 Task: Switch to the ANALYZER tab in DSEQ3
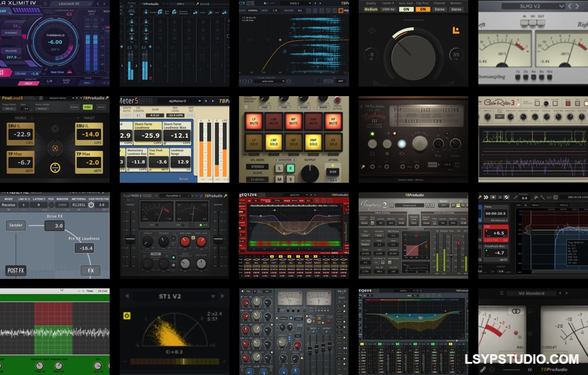coord(289,10)
